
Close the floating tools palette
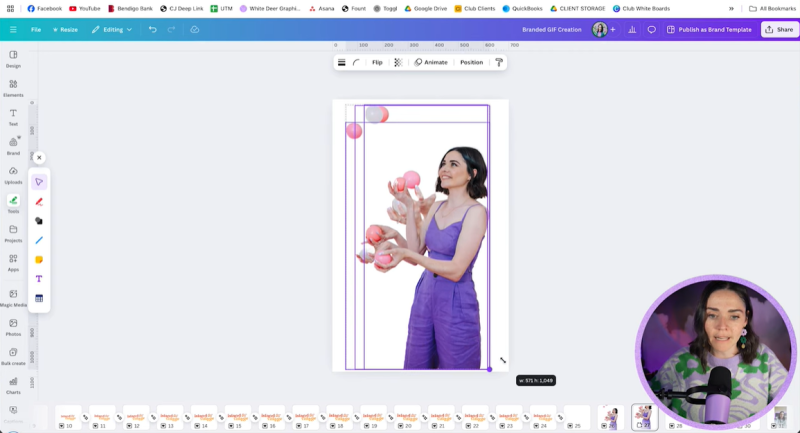coord(39,158)
